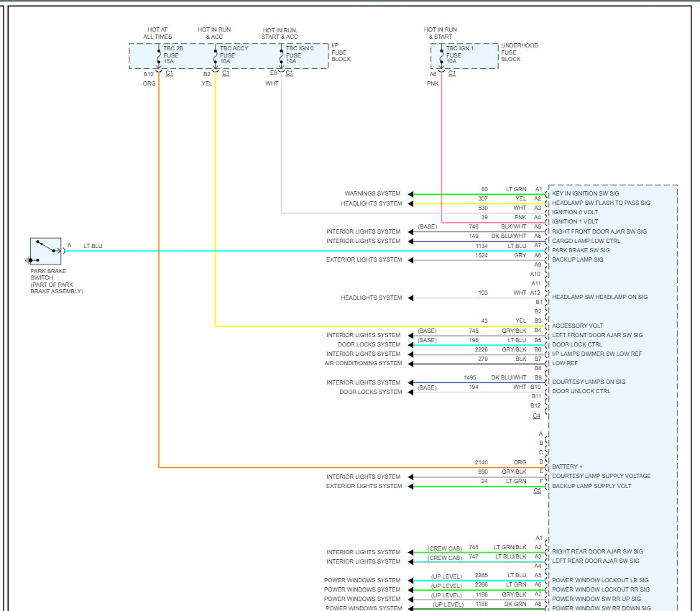
Task: Click Key In Ignition SW Sig label
Action: (x=585, y=193)
